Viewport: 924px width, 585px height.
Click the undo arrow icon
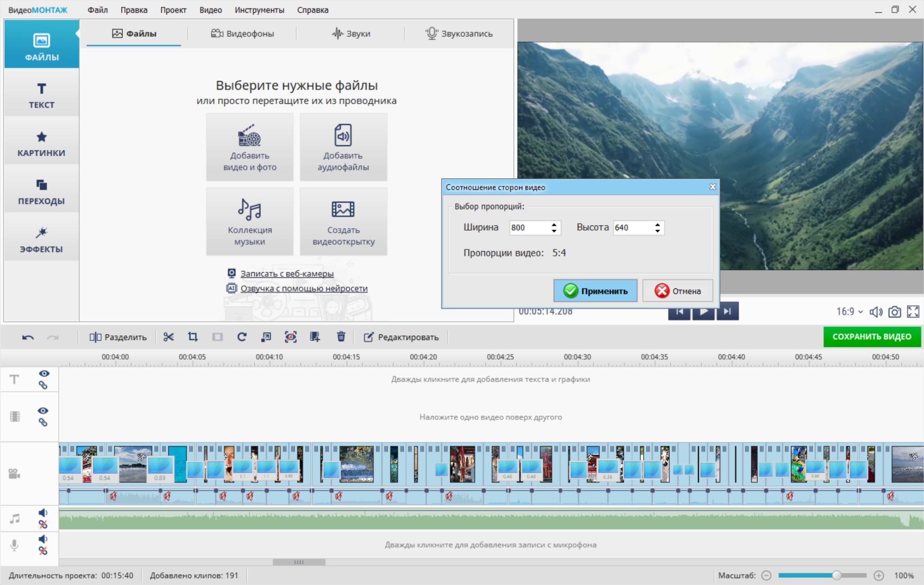pyautogui.click(x=28, y=337)
